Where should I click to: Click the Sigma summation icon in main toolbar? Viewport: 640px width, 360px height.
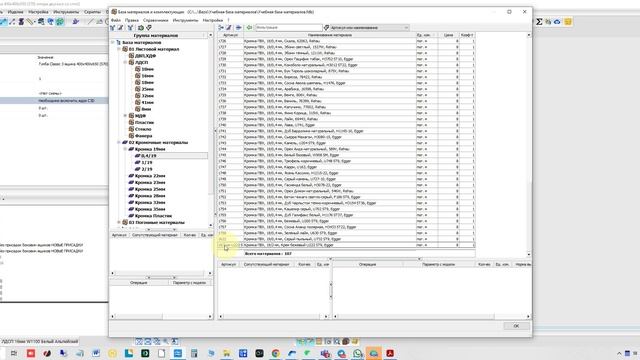tap(539, 22)
